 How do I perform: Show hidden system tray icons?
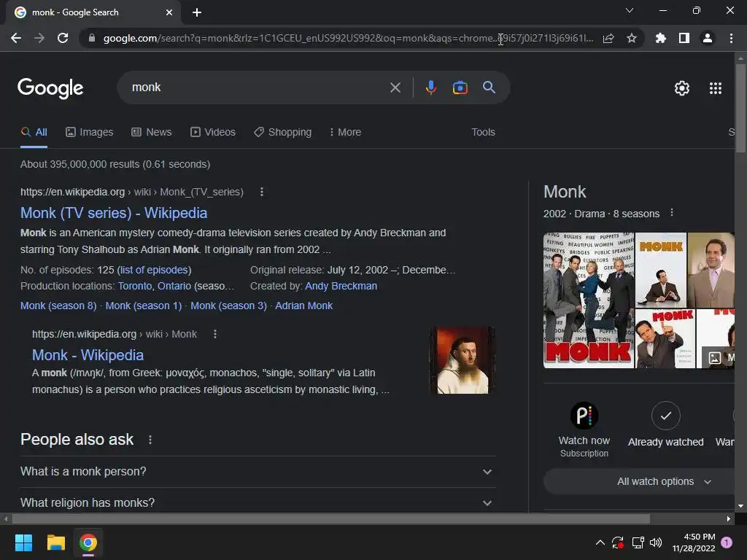point(600,542)
